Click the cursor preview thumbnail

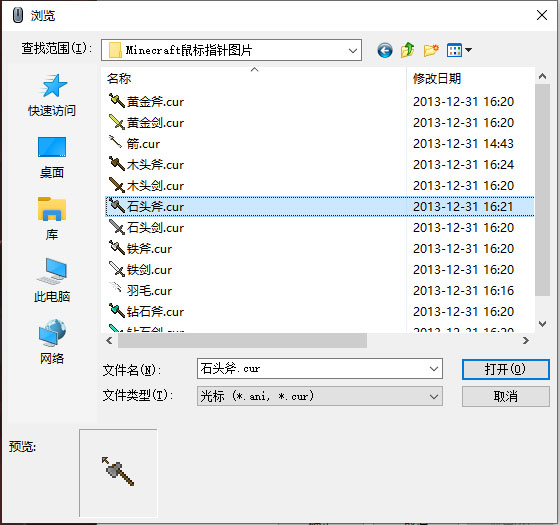click(x=118, y=472)
